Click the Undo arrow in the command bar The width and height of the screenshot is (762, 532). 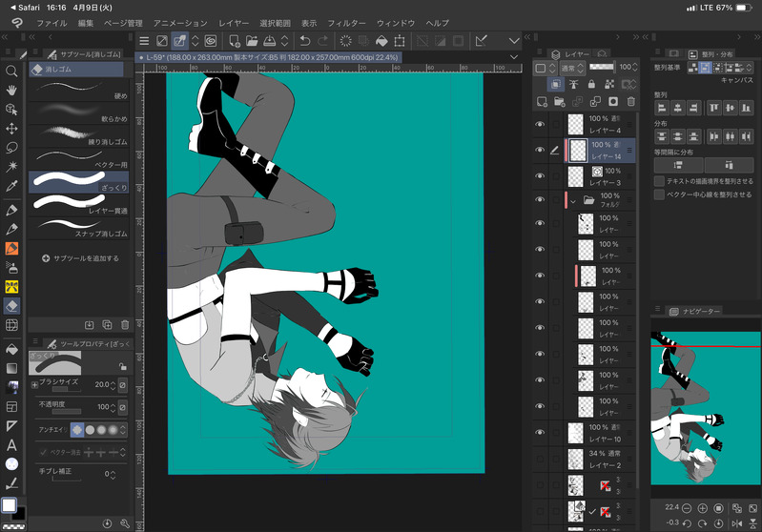coord(304,41)
